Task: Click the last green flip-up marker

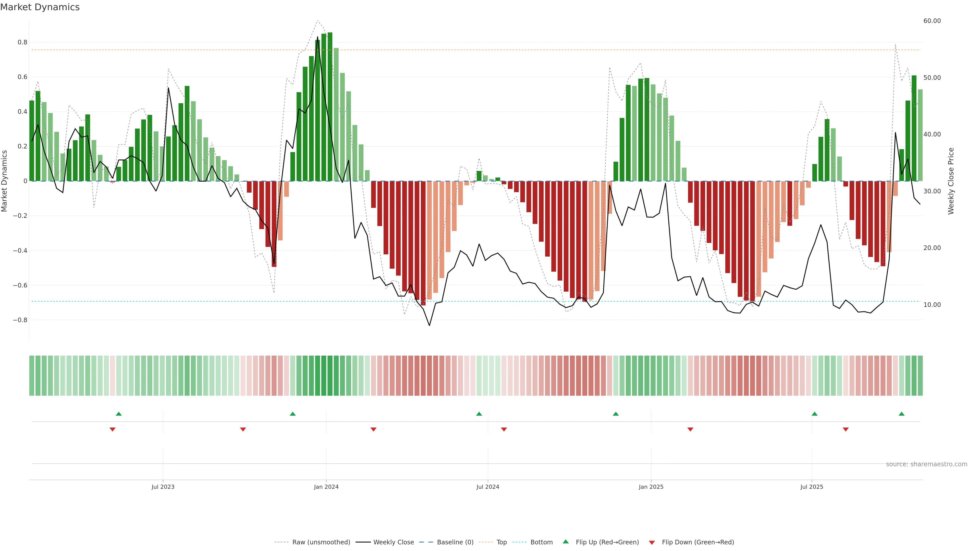Action: pos(901,414)
